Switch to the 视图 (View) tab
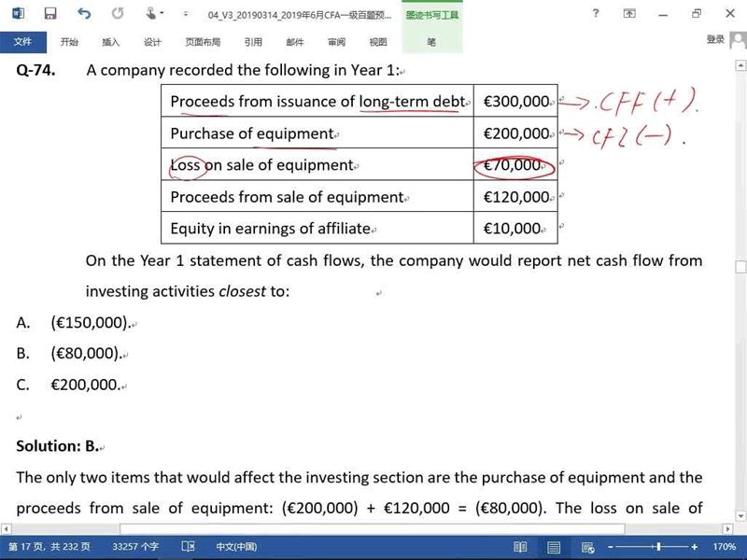 [x=378, y=42]
